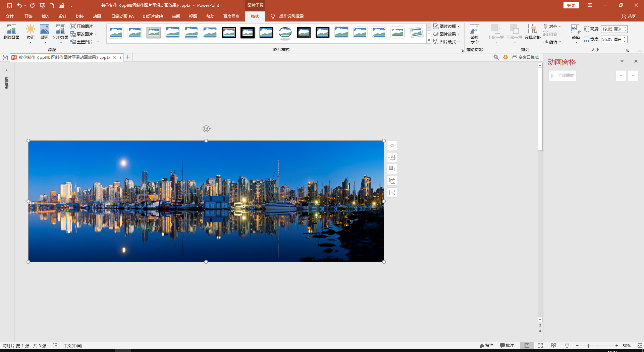Click Compress Pictures (压缩图片)
Viewport: 644px width, 352px height.
(x=82, y=26)
